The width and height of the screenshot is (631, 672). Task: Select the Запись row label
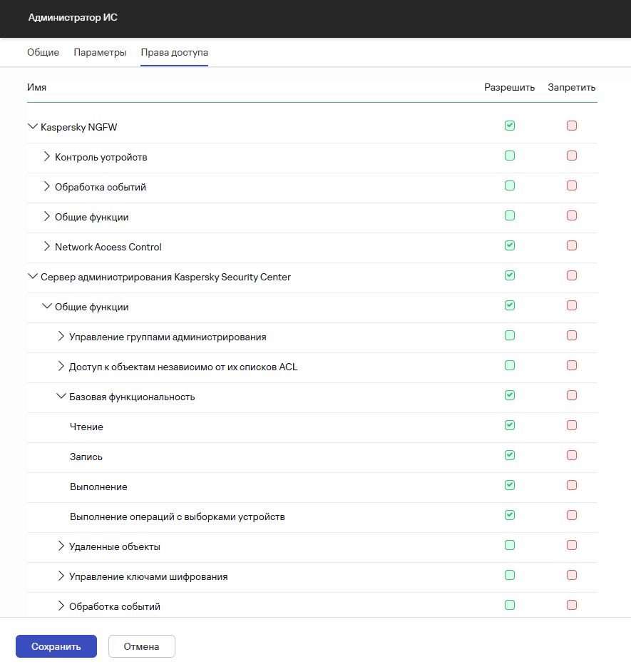coord(86,457)
